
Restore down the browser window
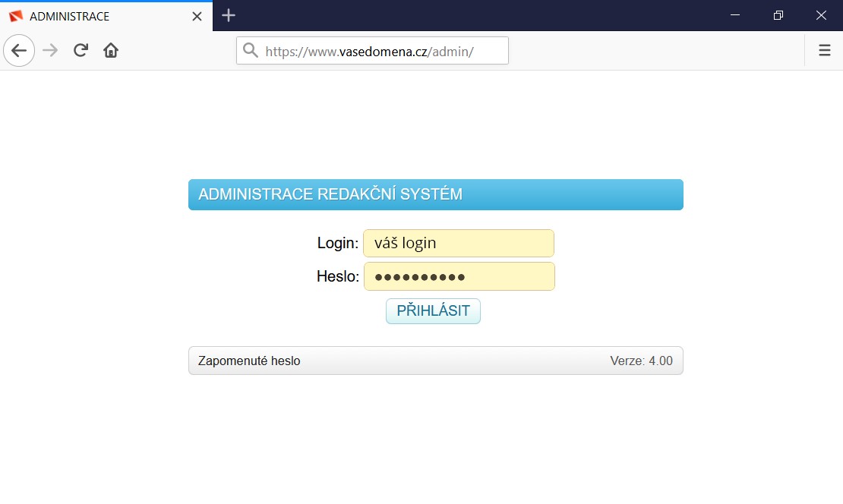[x=778, y=15]
